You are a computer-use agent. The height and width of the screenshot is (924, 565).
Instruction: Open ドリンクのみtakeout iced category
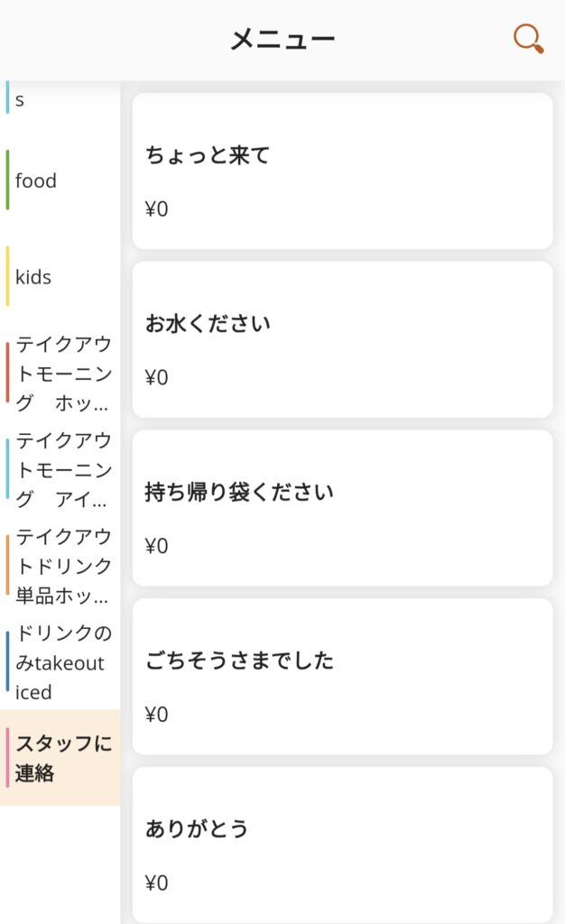click(60, 662)
